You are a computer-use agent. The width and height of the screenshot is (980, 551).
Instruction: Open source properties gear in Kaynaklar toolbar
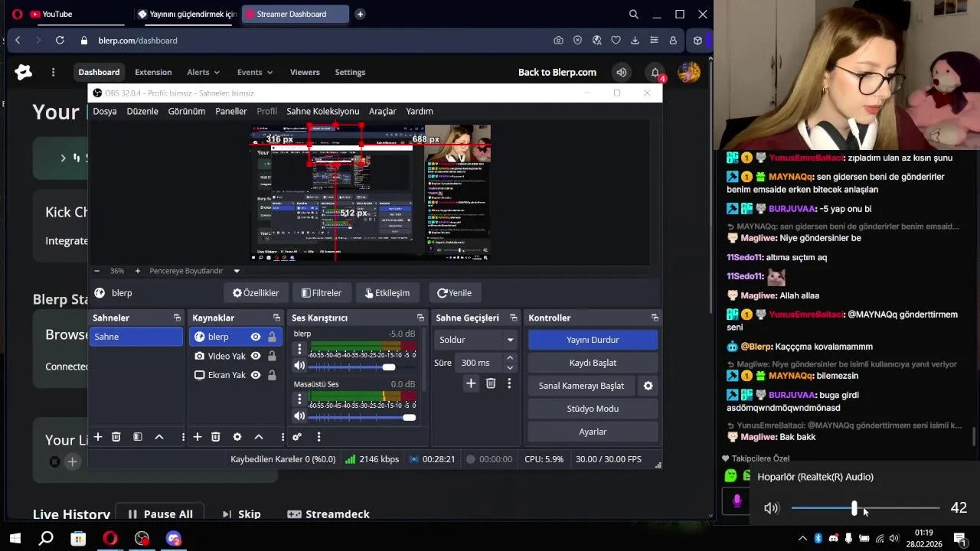[237, 437]
